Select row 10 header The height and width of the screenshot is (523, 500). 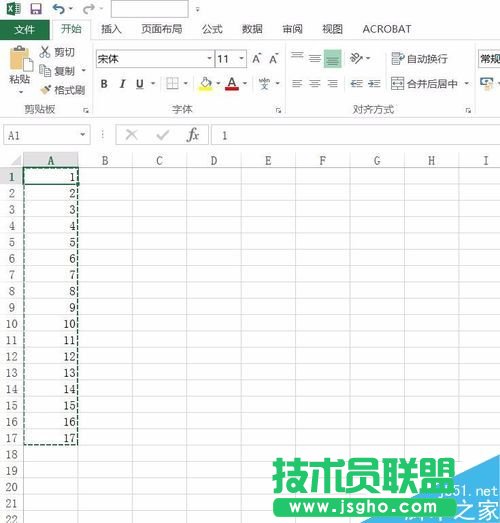tap(12, 324)
